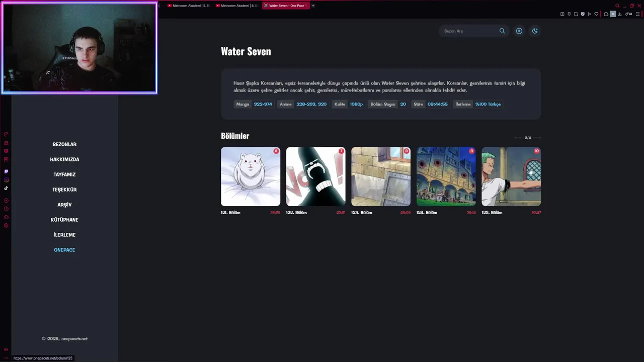This screenshot has width=644, height=362.
Task: Click the shield ad-blocker icon
Action: point(583,14)
